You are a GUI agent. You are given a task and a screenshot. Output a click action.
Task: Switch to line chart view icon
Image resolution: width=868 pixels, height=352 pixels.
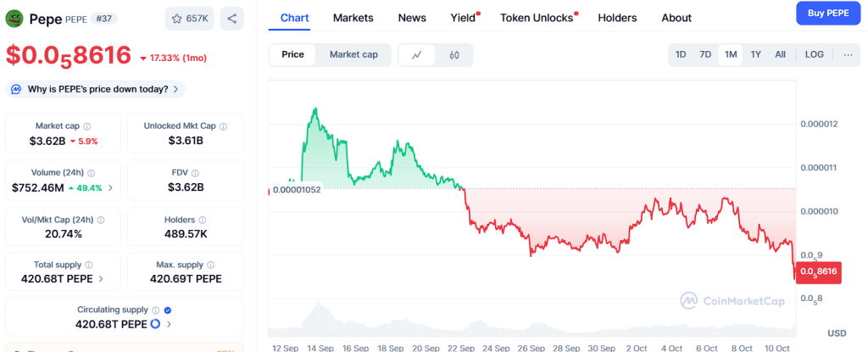[417, 55]
